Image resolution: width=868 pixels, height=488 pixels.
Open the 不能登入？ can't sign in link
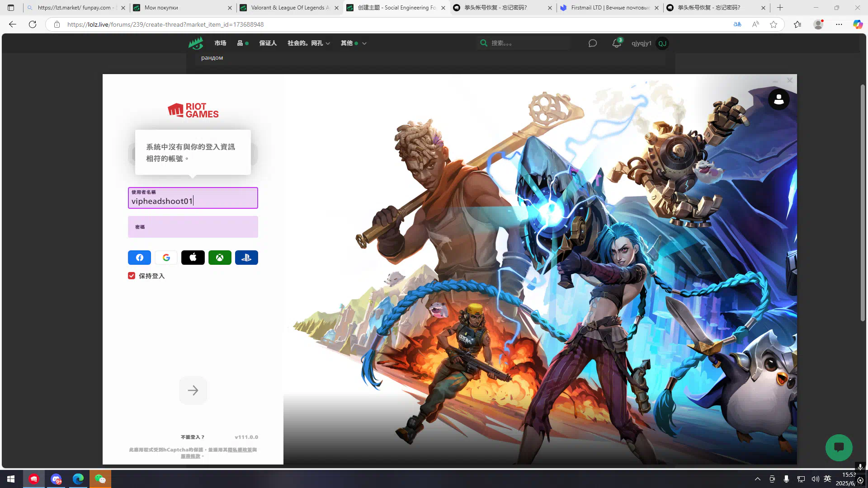(193, 437)
